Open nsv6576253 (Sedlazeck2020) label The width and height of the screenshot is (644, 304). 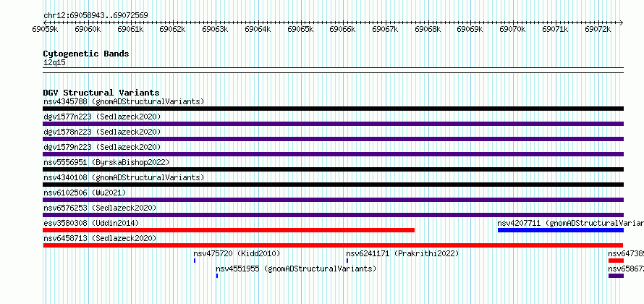pos(100,208)
